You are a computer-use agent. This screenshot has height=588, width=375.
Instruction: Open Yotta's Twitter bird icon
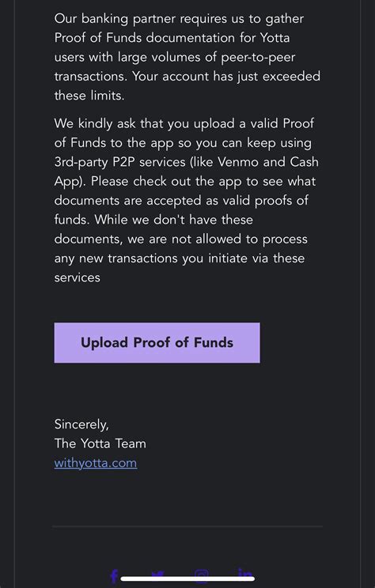click(x=157, y=575)
